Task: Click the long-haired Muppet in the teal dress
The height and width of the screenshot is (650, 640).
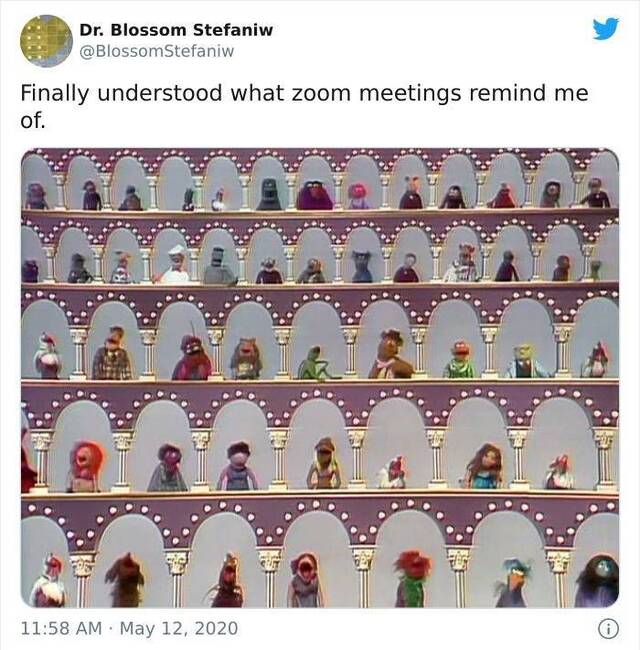Action: coord(484,467)
